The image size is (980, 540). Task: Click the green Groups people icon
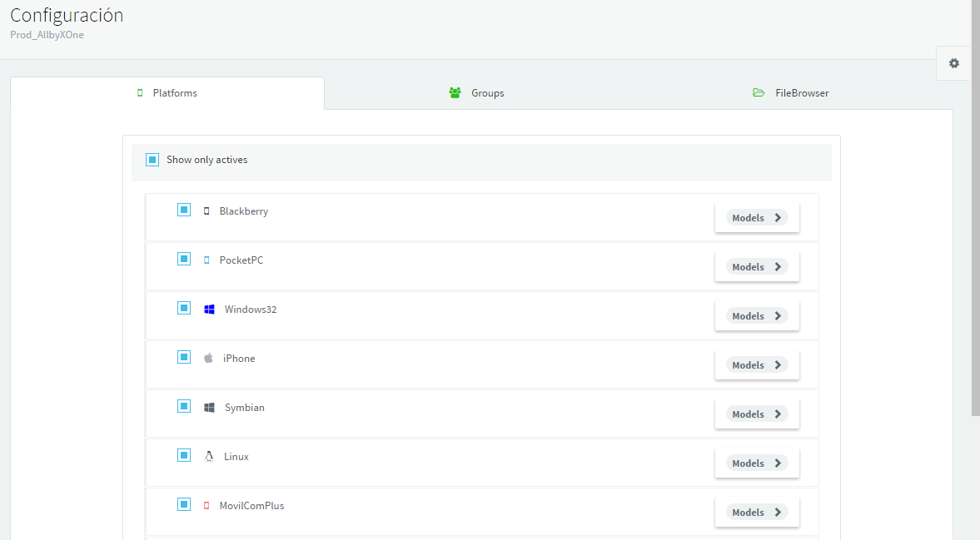click(455, 93)
